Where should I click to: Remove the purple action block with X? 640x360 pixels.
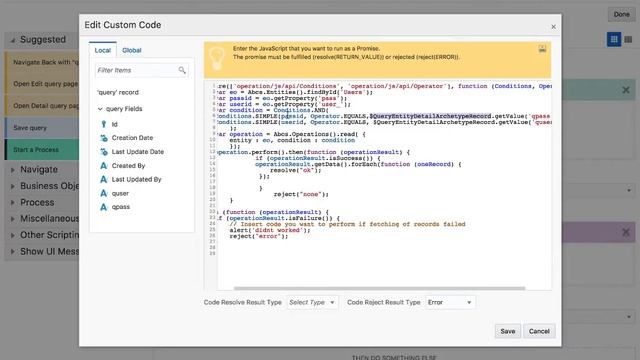pyautogui.click(x=625, y=232)
